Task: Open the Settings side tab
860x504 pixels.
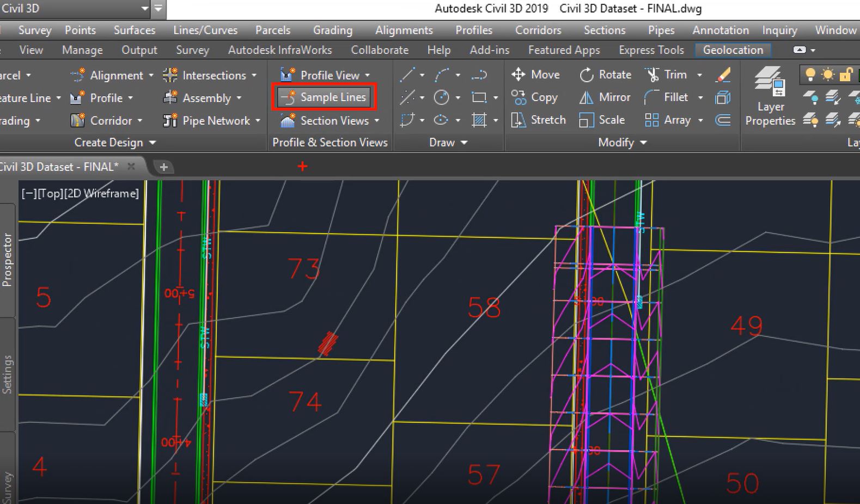Action: 7,374
